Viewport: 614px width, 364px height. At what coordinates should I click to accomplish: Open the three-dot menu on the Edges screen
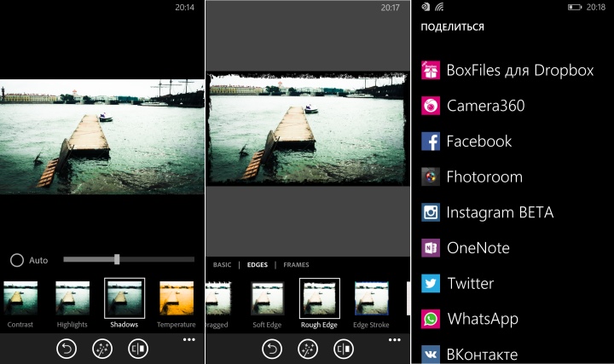click(x=394, y=340)
